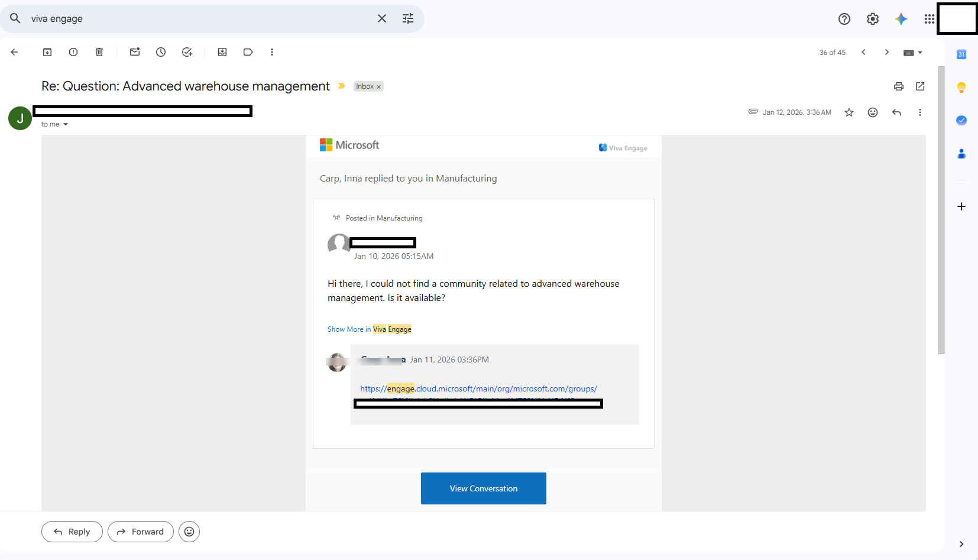Go to the older conversation
This screenshot has width=978, height=560.
point(887,52)
